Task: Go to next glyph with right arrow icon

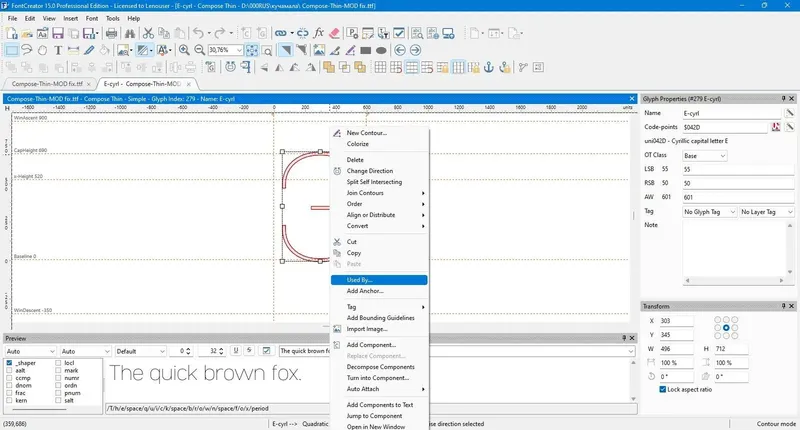Action: click(x=415, y=50)
